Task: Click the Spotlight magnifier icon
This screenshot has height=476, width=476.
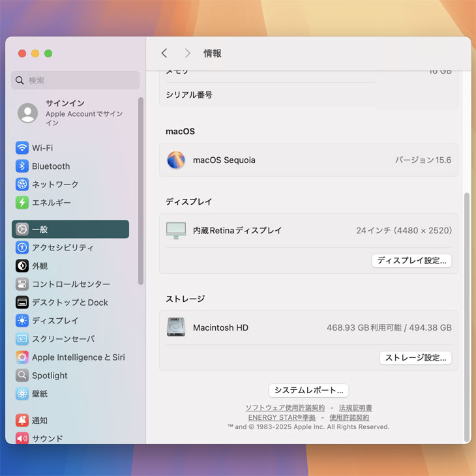Action: [22, 376]
